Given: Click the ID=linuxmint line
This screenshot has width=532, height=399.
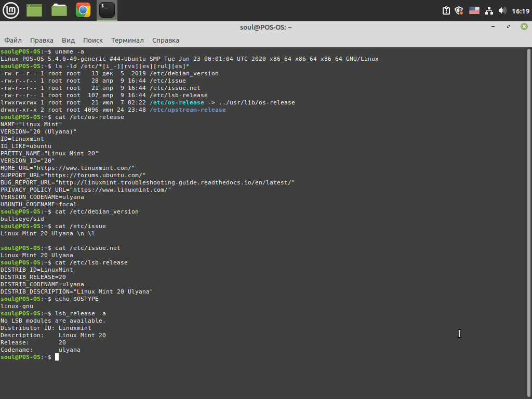Looking at the screenshot, I should [22, 139].
